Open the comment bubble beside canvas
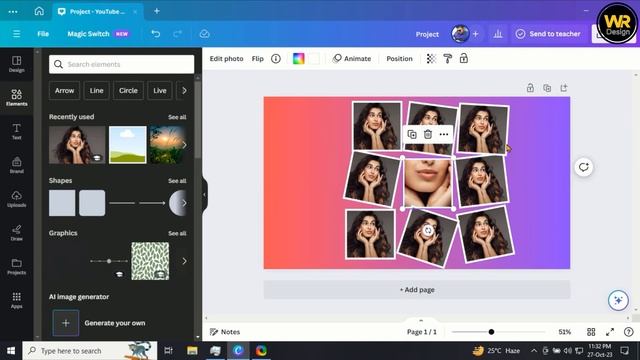The image size is (640, 360). point(584,167)
